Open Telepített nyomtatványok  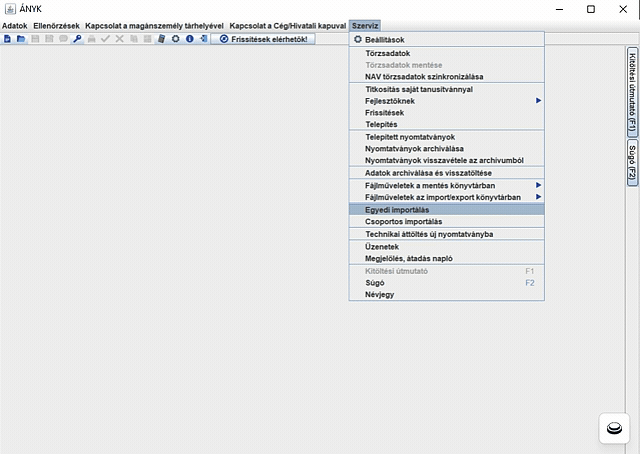pos(447,137)
